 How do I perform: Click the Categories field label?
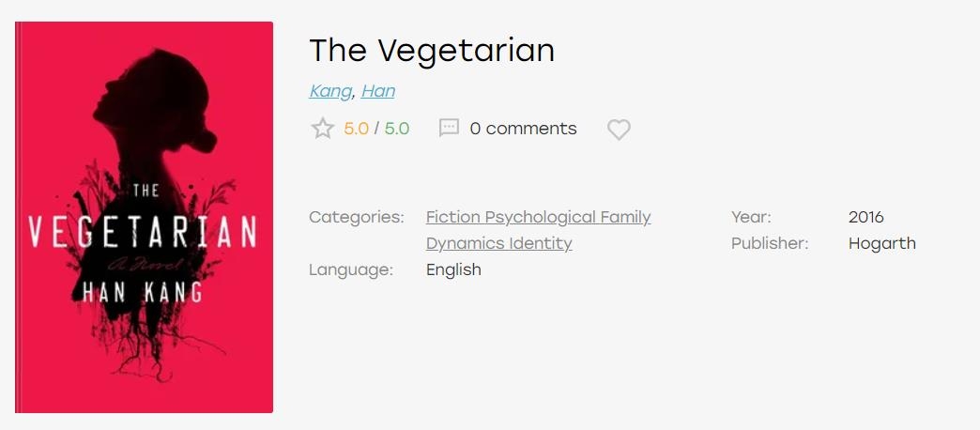[357, 218]
